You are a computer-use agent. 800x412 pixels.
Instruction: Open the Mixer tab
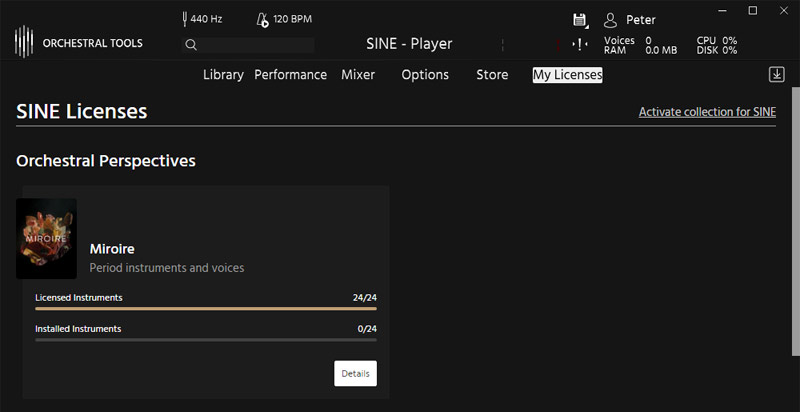[x=358, y=75]
